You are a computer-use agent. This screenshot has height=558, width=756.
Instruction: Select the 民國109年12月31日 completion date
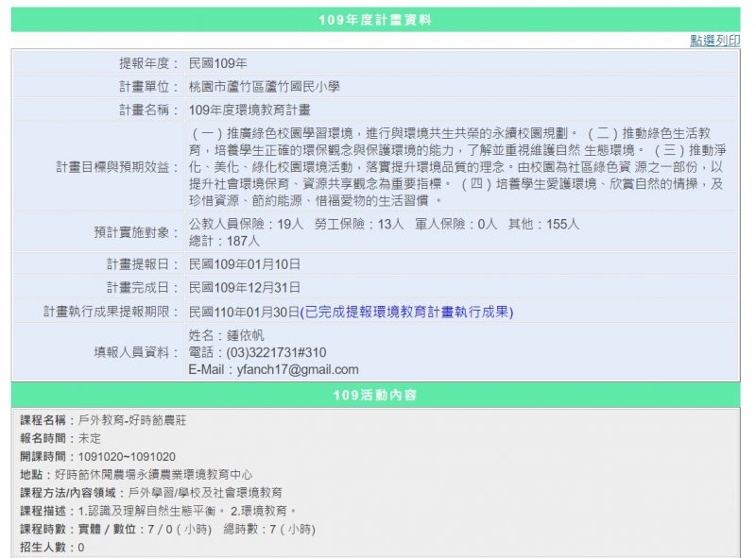[x=245, y=288]
